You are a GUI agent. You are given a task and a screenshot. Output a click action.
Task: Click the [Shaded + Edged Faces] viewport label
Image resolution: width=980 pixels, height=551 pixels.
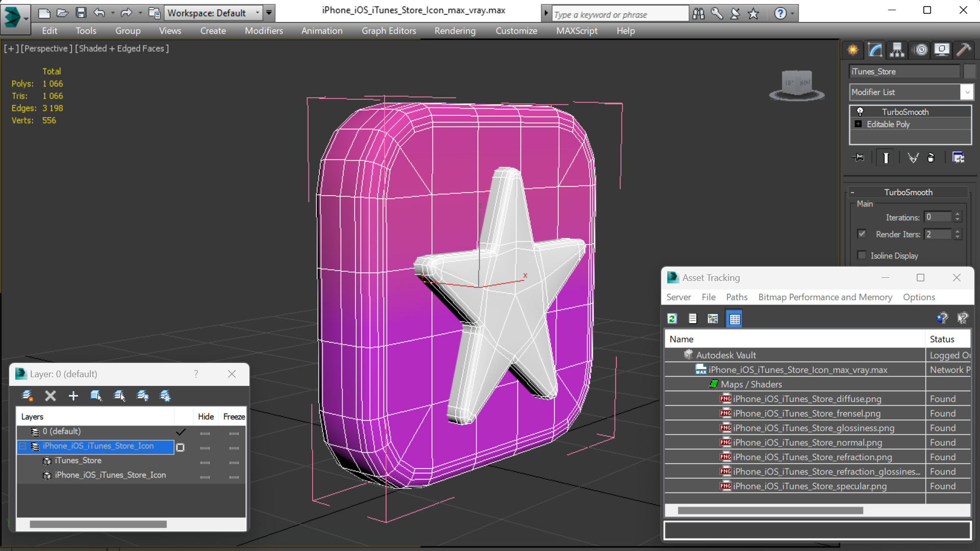122,48
